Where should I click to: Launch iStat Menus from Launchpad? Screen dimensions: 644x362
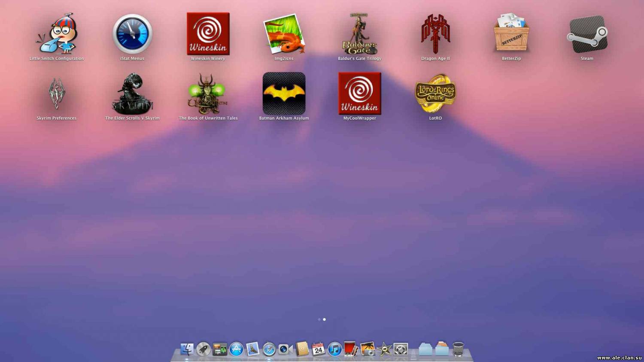coord(132,34)
